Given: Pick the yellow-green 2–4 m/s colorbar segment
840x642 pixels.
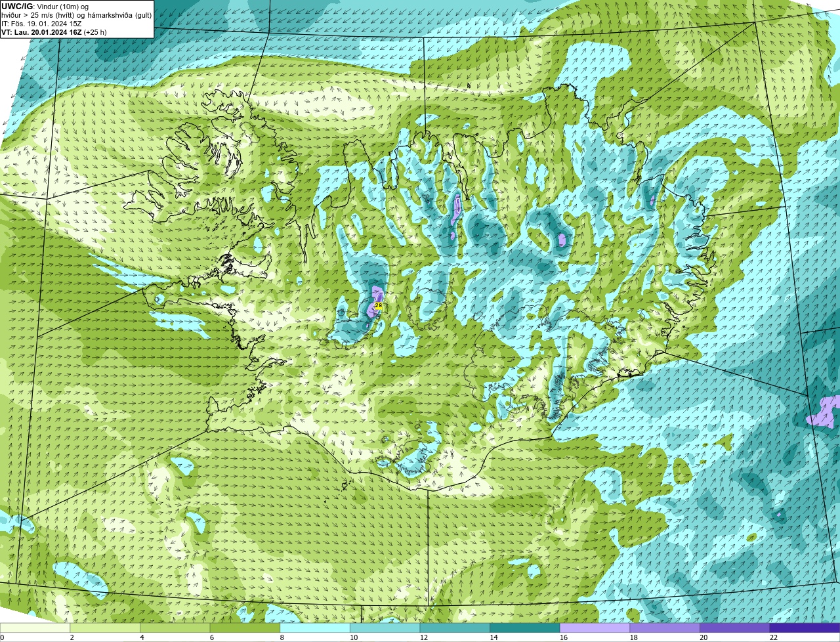Looking at the screenshot, I should (105, 628).
